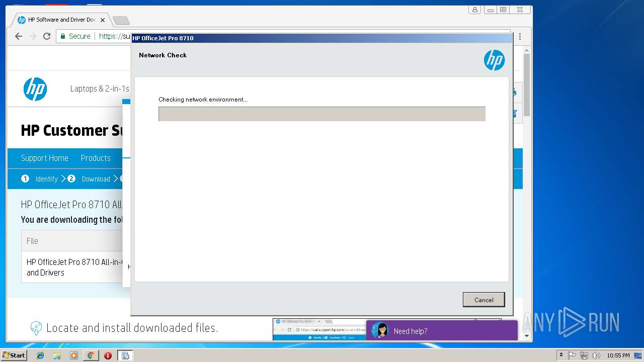
Task: Switch to Chrome in taskbar
Action: pos(91,355)
